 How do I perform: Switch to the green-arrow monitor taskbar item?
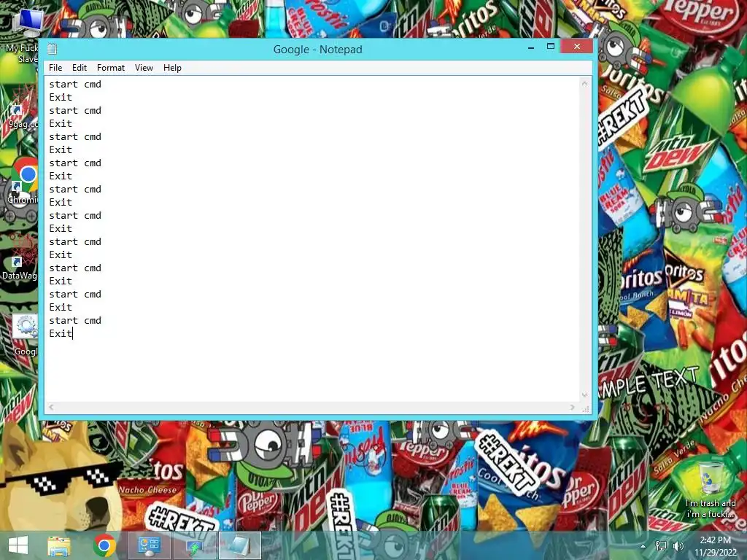pyautogui.click(x=195, y=545)
